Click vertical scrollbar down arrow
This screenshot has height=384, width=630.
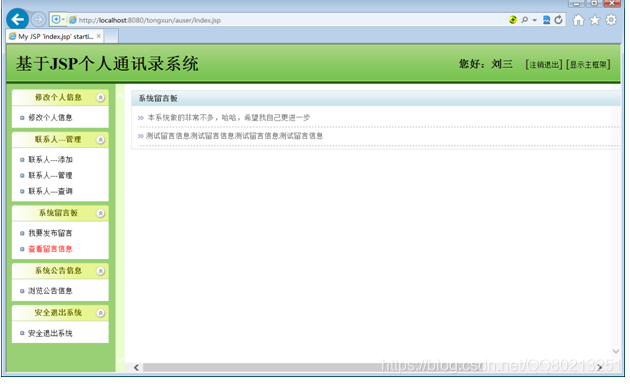point(616,351)
